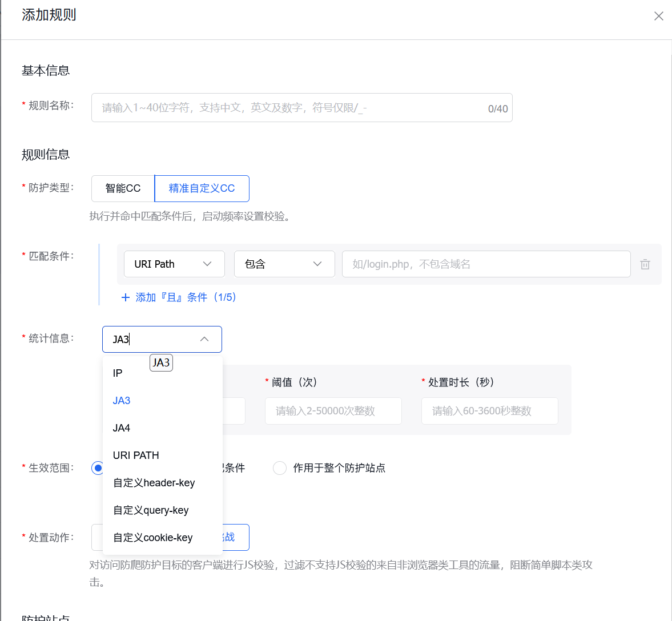Screen dimensions: 672x621
Task: Select the currently unselected effective scope radio
Action: pos(280,468)
